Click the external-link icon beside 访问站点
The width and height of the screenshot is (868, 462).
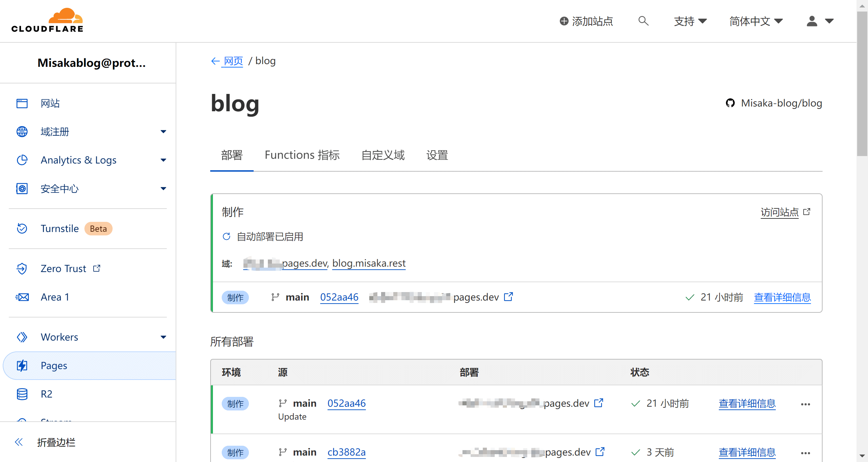tap(807, 212)
